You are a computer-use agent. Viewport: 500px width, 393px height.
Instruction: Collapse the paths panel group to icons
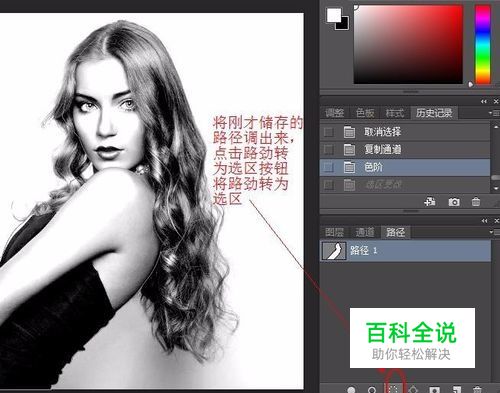485,221
